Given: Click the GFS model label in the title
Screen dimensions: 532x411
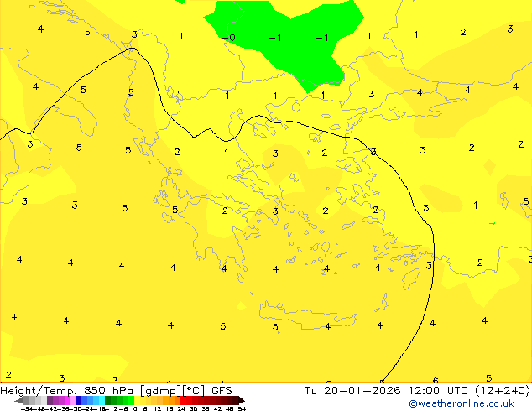Looking at the screenshot, I should (222, 391).
